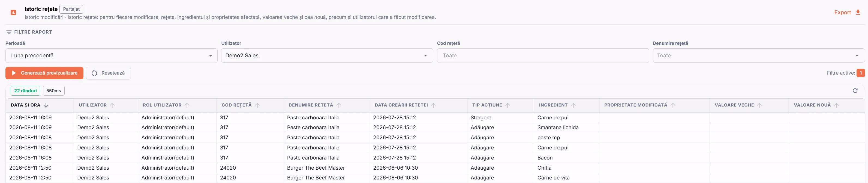Click the orange report chart icon
This screenshot has width=868, height=183.
[x=13, y=13]
